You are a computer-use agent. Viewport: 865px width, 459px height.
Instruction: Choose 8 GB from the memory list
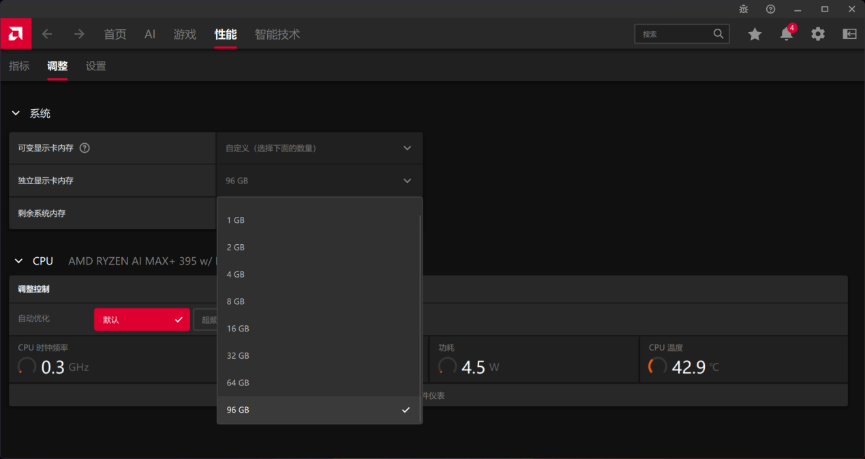tap(319, 301)
